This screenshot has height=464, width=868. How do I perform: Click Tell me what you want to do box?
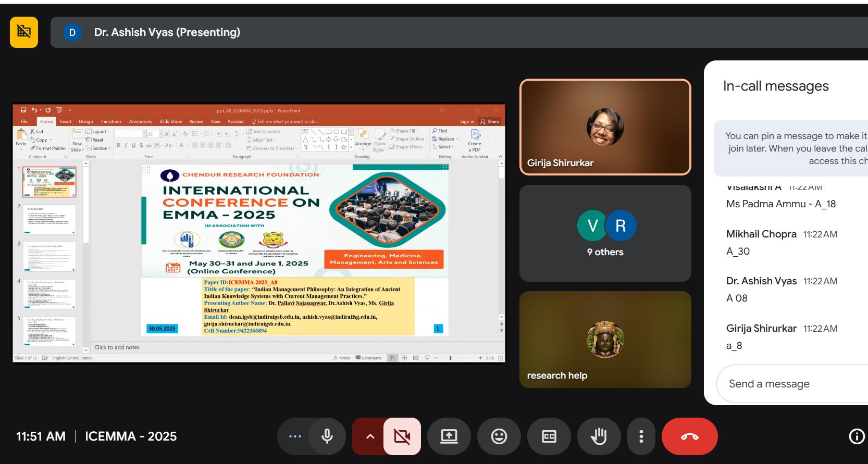click(x=284, y=121)
